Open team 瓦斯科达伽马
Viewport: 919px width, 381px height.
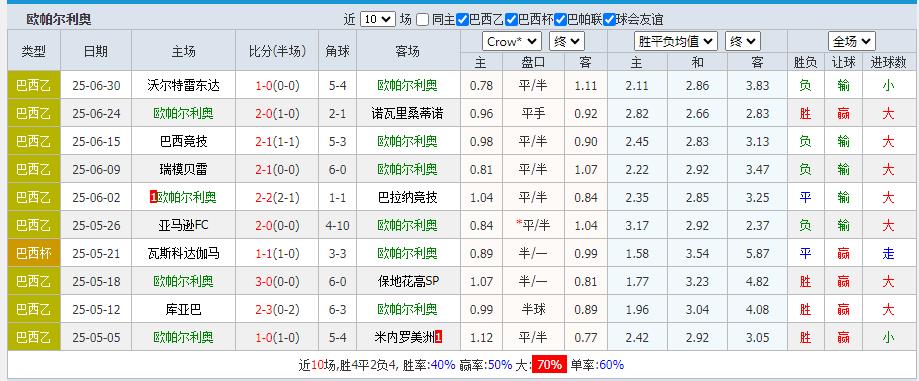coord(183,253)
